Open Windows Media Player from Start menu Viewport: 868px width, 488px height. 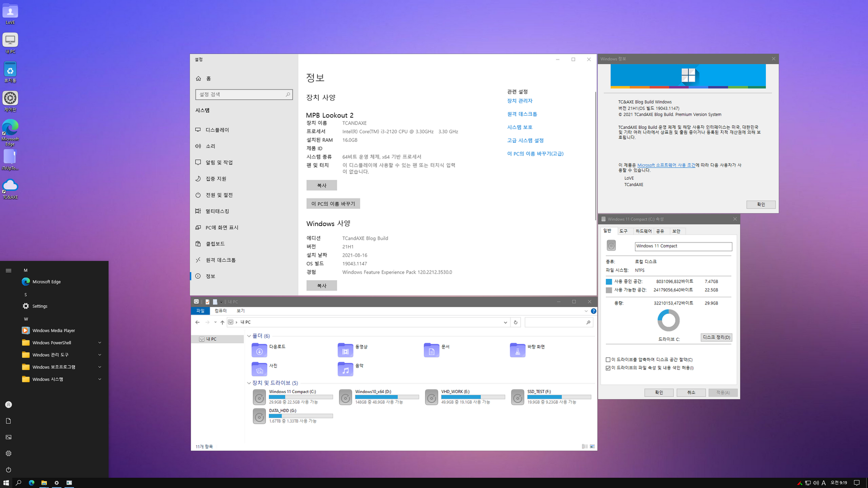(53, 331)
